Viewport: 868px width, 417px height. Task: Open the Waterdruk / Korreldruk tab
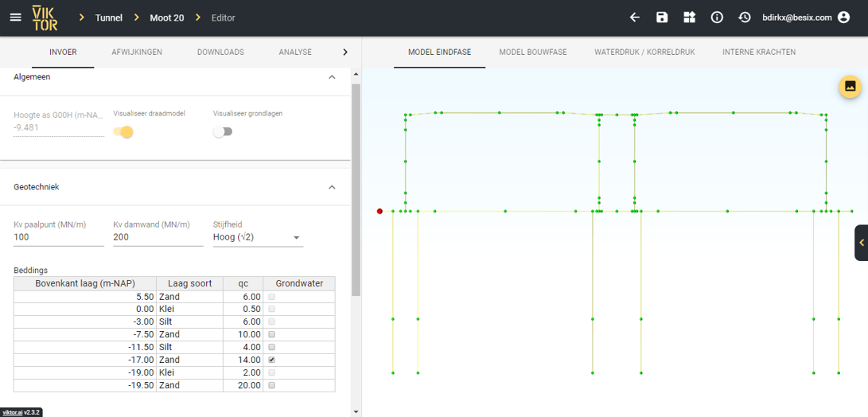(x=644, y=53)
